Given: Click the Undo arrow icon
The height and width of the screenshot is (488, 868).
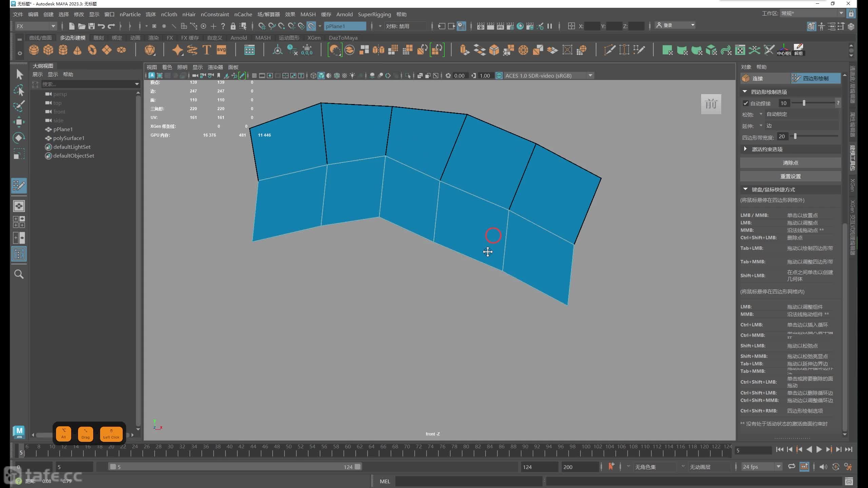Looking at the screenshot, I should (101, 26).
